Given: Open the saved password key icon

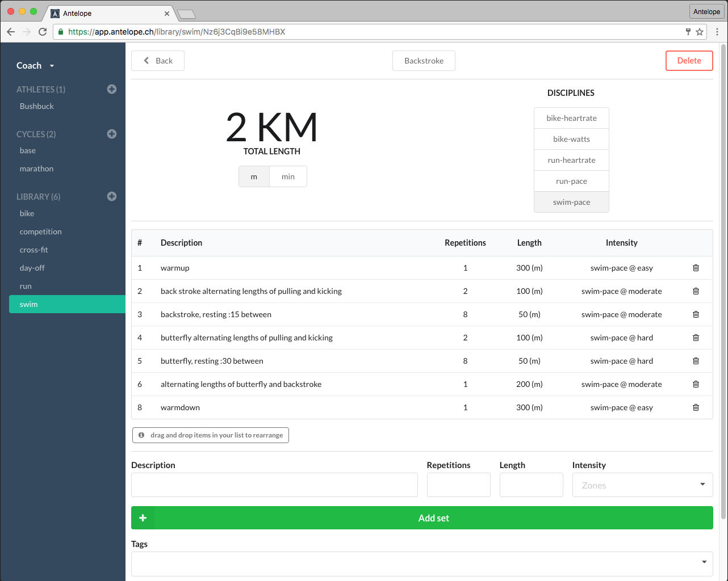Looking at the screenshot, I should (688, 32).
